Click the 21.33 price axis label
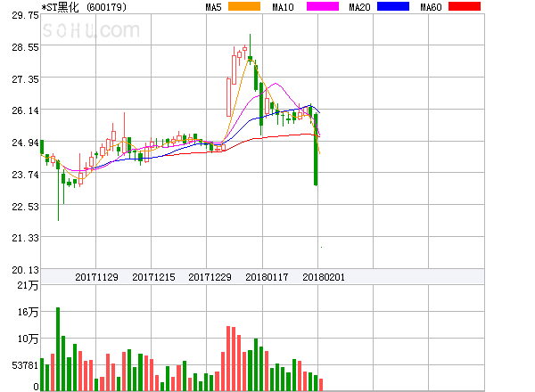 tap(25, 238)
